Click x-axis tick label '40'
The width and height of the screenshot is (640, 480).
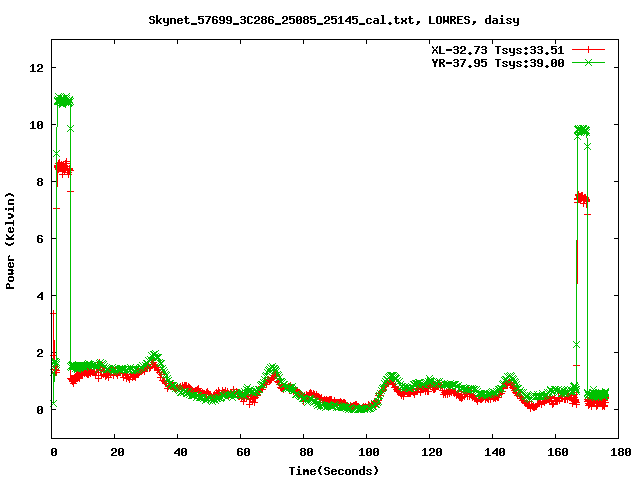tap(180, 452)
